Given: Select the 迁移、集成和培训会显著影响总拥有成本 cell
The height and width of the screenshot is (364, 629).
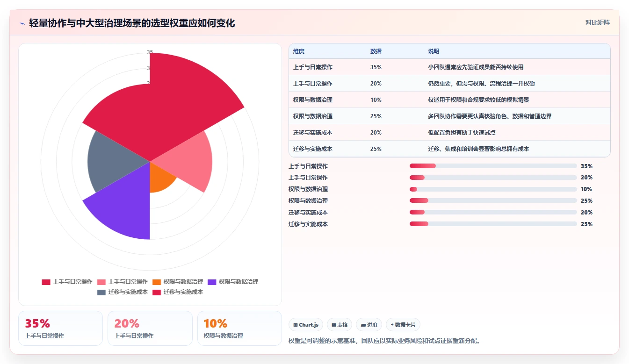Looking at the screenshot, I should pos(478,149).
